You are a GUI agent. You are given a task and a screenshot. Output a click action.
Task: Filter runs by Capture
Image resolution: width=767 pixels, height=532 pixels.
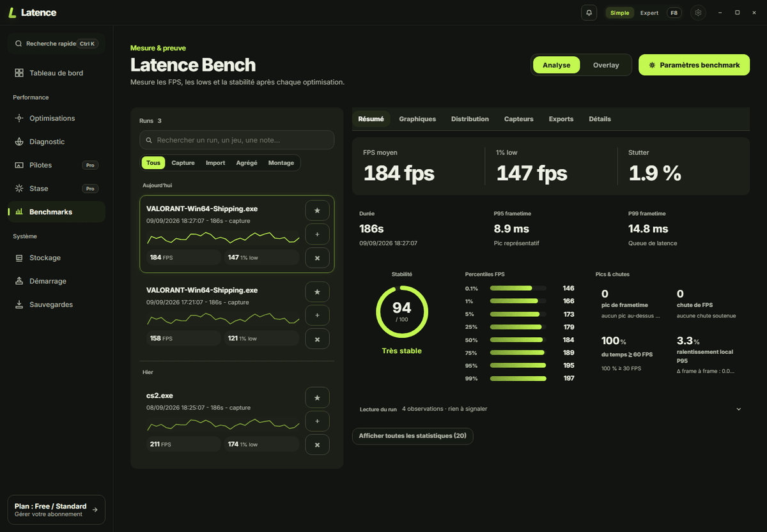183,163
